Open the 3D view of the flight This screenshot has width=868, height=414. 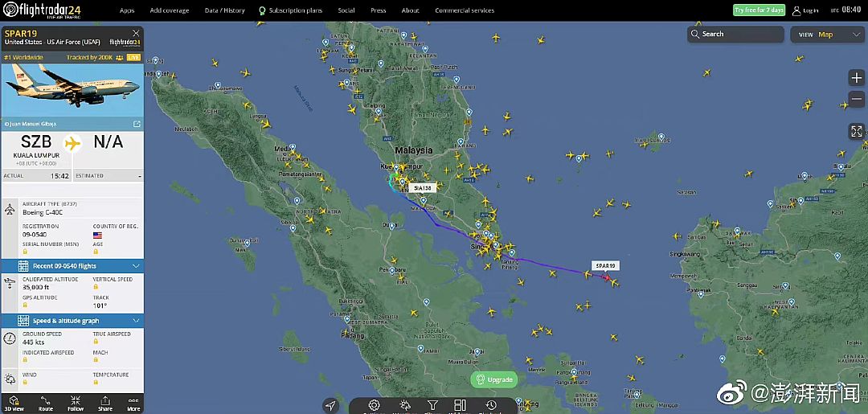pyautogui.click(x=15, y=404)
